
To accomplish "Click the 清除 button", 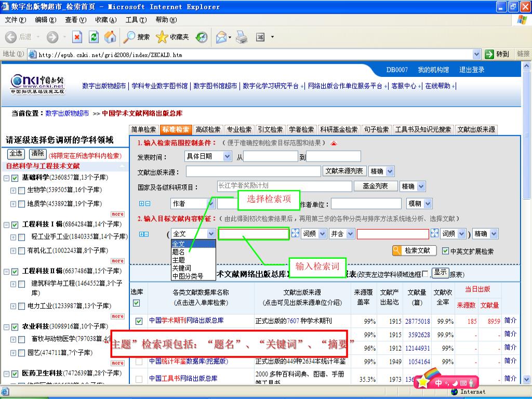I will pyautogui.click(x=37, y=154).
